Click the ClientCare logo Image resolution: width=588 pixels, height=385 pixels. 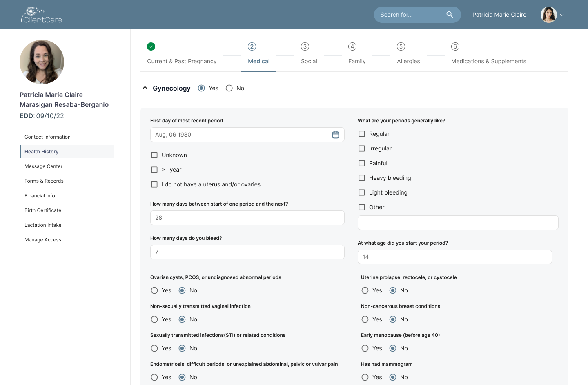42,15
